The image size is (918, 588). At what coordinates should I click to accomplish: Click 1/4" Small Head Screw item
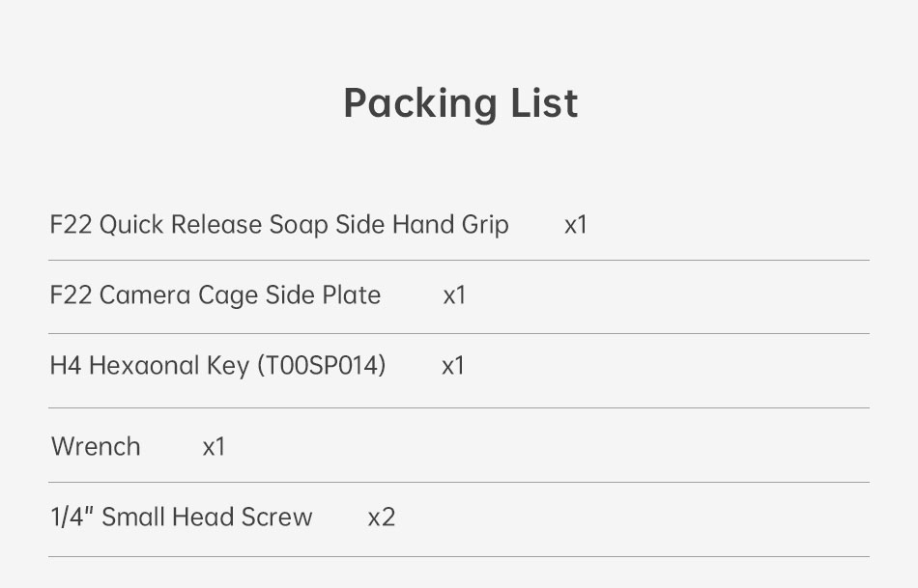coord(181,518)
